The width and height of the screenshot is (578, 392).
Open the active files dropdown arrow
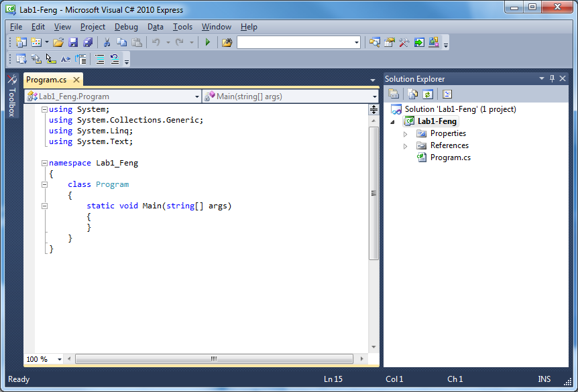coord(373,80)
